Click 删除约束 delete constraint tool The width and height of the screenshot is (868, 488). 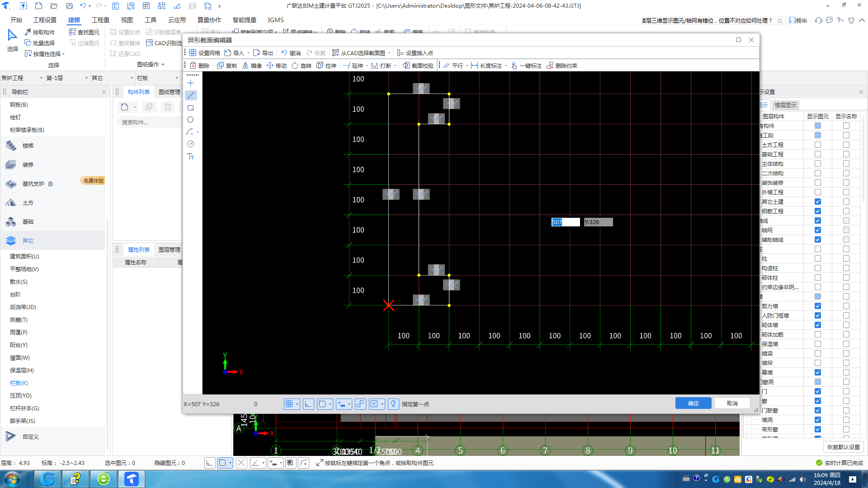pyautogui.click(x=562, y=66)
